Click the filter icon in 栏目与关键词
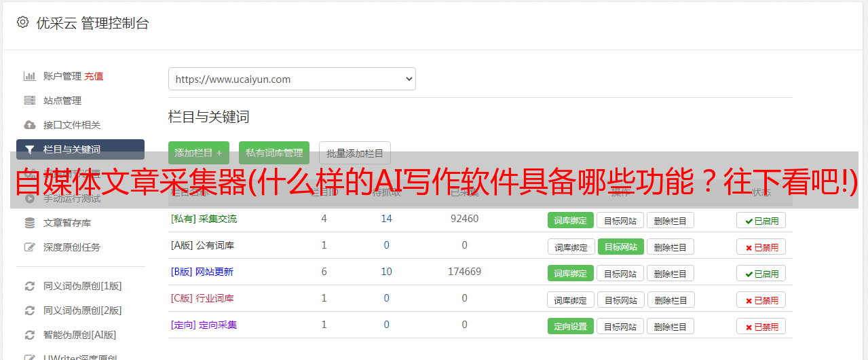 30,149
